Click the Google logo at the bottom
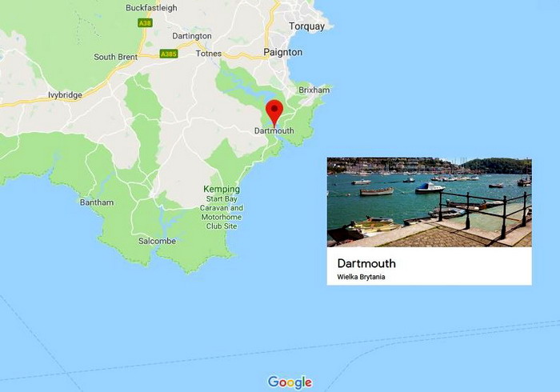560x392 pixels. point(290,382)
